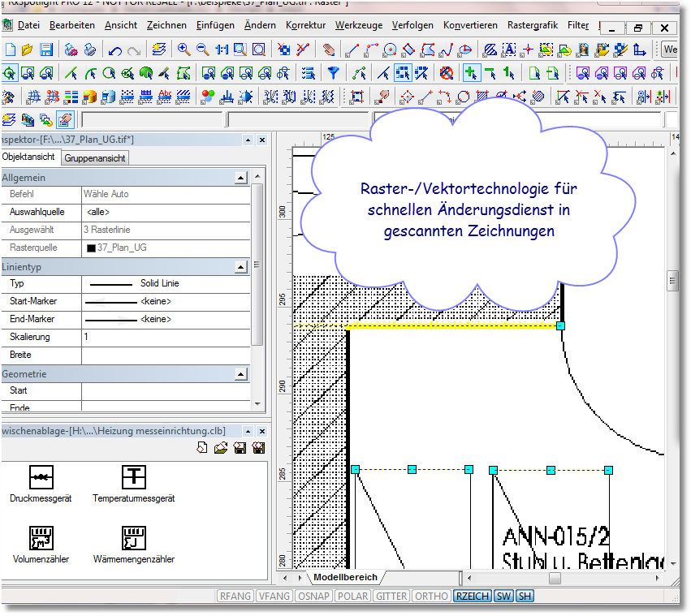Click the 1:1 zoom icon

pyautogui.click(x=221, y=50)
